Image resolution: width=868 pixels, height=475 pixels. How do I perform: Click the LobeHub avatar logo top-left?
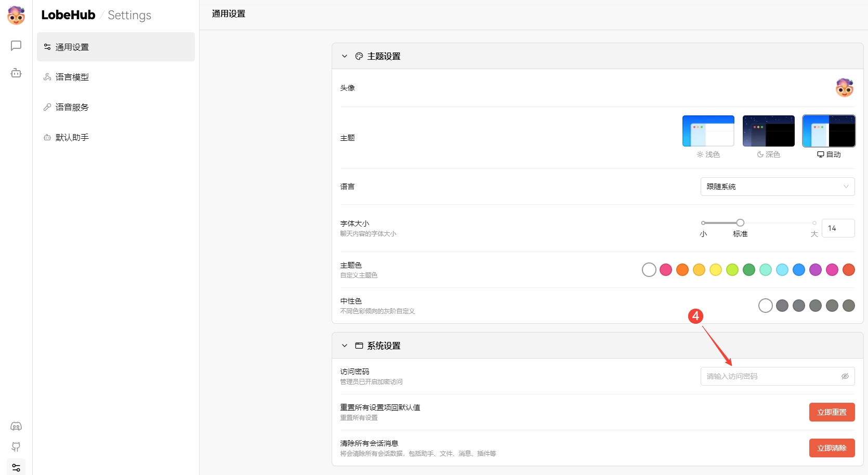coord(16,16)
